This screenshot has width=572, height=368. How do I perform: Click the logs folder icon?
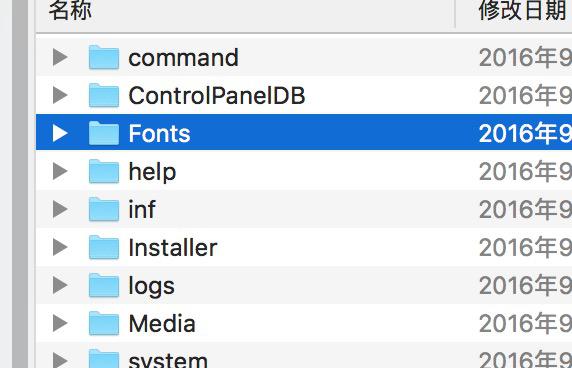tap(104, 285)
